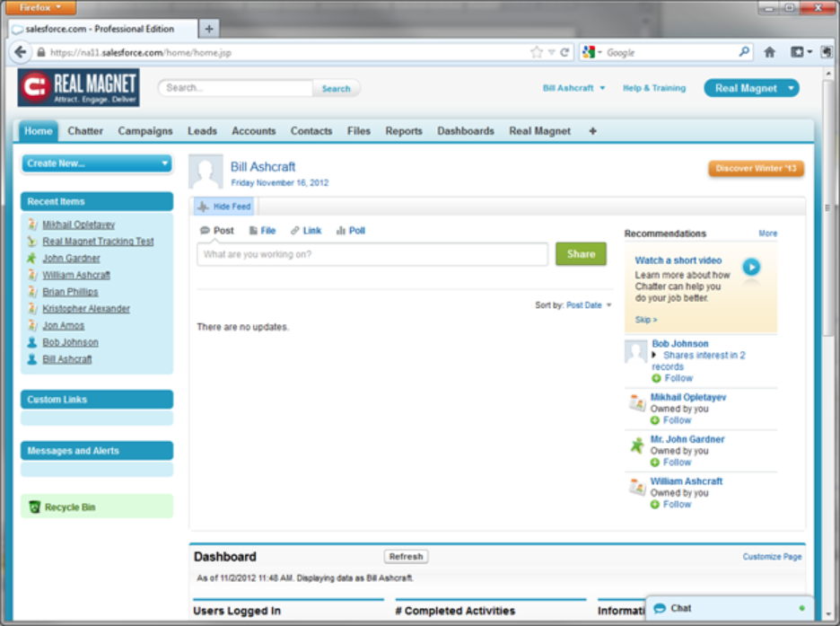Open the Real Magnet app menu
The height and width of the screenshot is (626, 840).
pyautogui.click(x=752, y=88)
